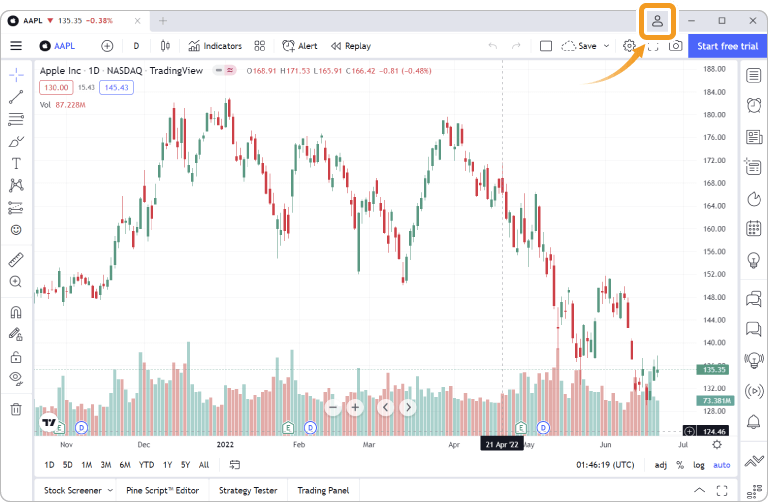The image size is (768, 502).
Task: Select the ruler measure tool
Action: tap(16, 260)
